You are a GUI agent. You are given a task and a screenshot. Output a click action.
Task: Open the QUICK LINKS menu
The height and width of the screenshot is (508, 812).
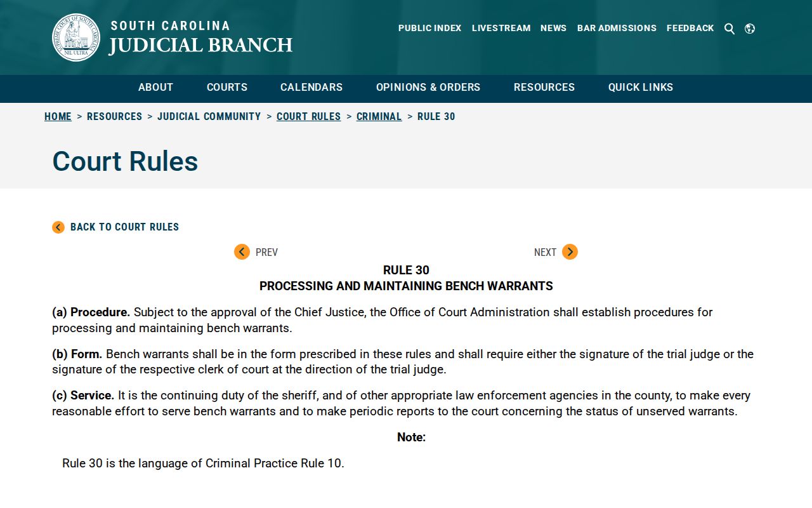641,88
